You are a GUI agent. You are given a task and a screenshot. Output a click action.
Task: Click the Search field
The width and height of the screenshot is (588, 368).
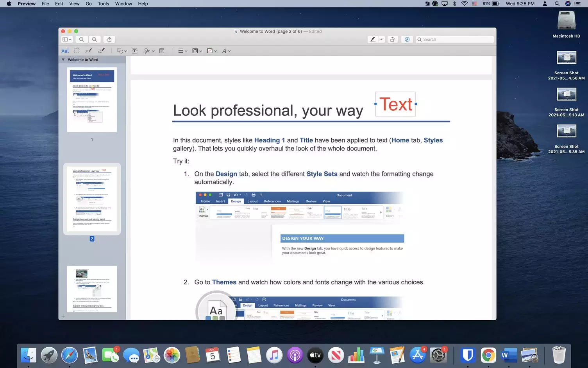pyautogui.click(x=455, y=39)
